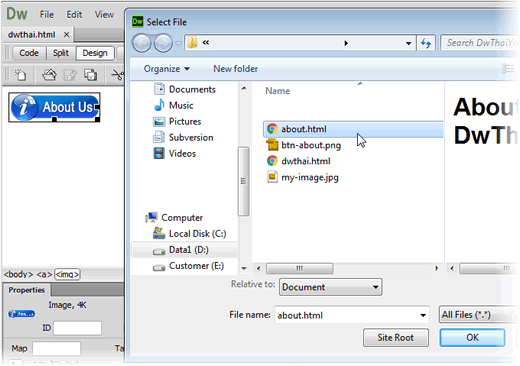Click the refresh button beside address bar
Image resolution: width=520 pixels, height=366 pixels.
pos(426,43)
